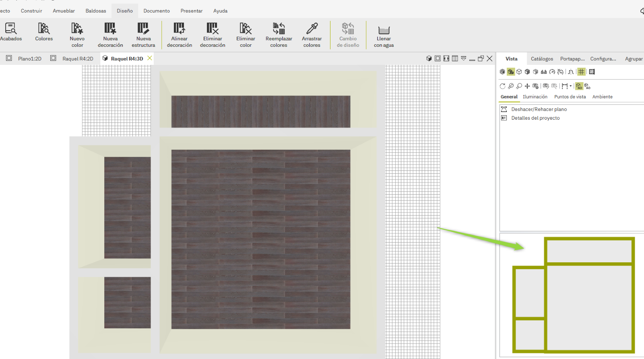Open the view window dropdown triangle icon
This screenshot has width=644, height=359.
click(x=464, y=58)
